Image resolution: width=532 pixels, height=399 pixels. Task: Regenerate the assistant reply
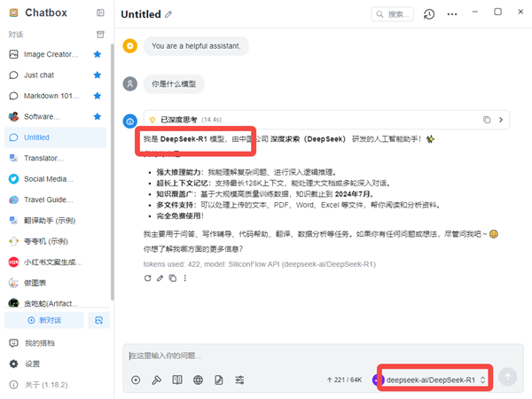[147, 278]
